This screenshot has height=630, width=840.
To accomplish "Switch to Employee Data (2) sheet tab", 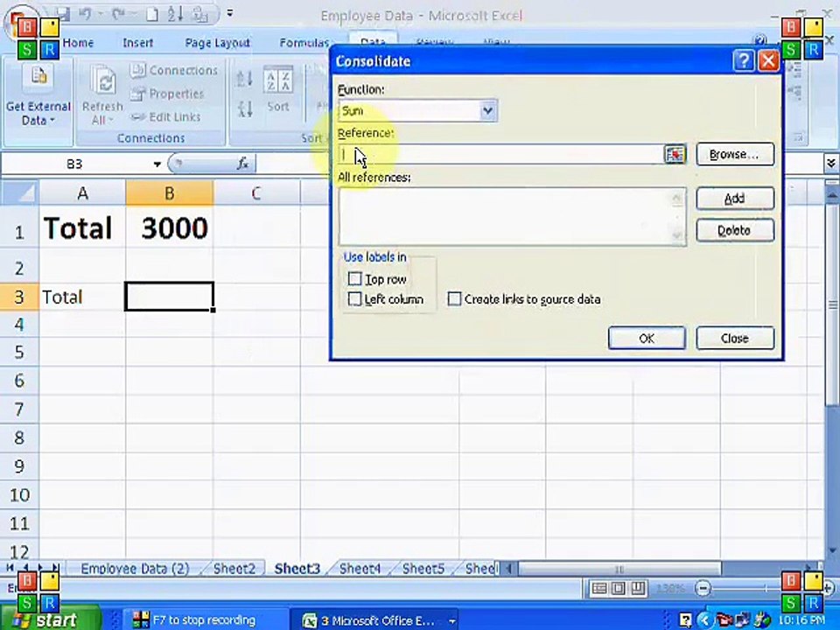I will 135,569.
